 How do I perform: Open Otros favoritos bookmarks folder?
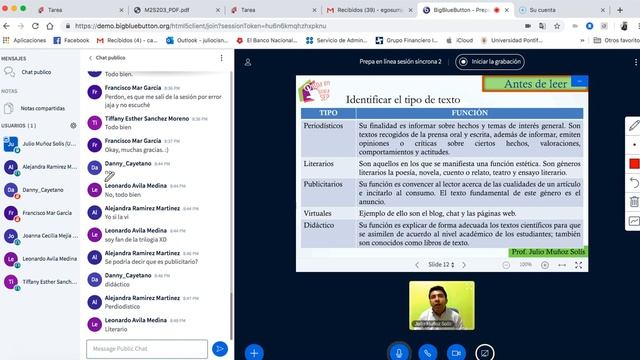pyautogui.click(x=616, y=40)
